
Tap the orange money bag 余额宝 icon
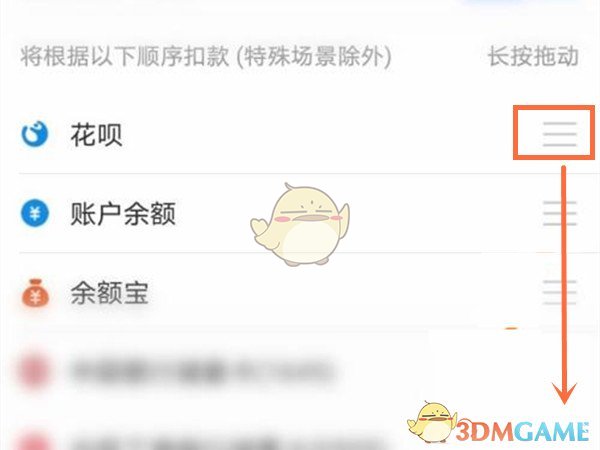pos(35,293)
